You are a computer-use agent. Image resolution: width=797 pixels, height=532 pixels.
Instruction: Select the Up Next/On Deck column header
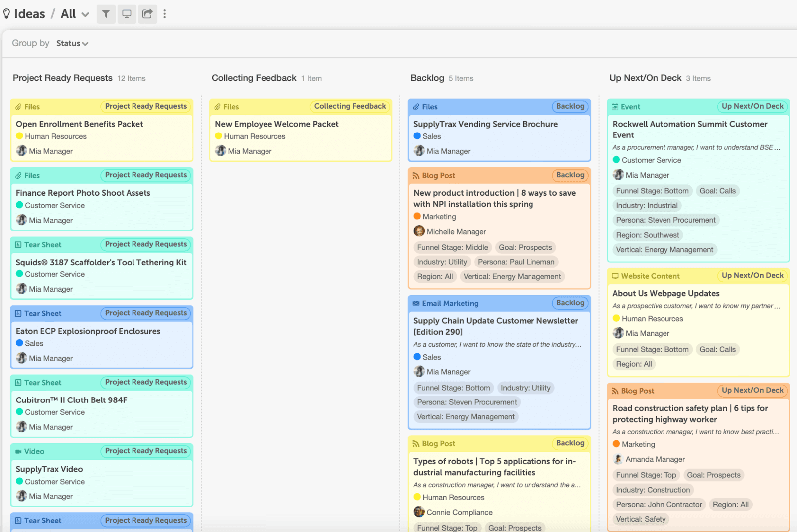click(645, 78)
